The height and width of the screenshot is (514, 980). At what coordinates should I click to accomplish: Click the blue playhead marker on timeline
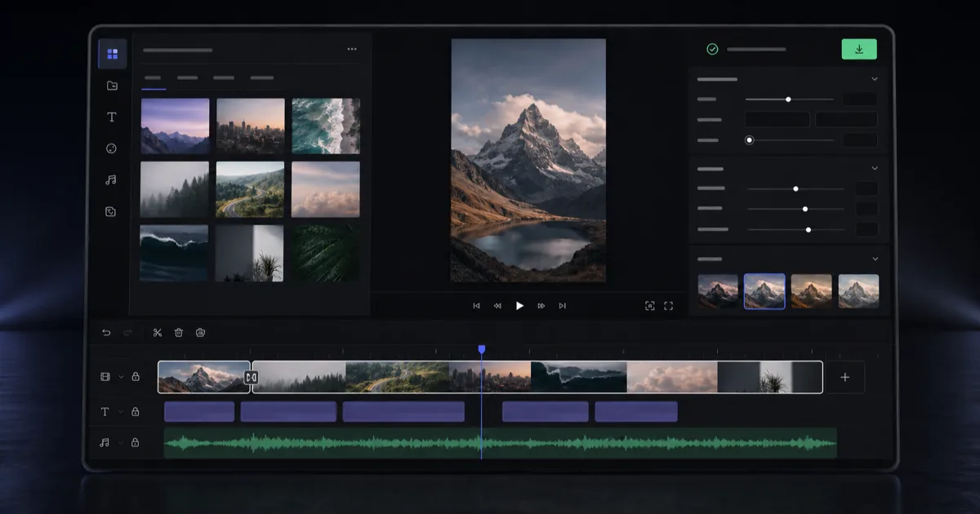(482, 349)
